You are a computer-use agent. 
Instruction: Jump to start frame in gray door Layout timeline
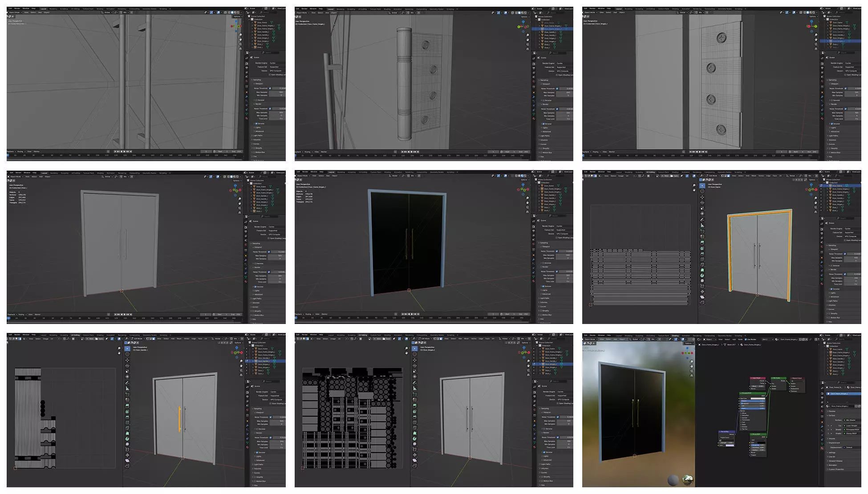115,314
